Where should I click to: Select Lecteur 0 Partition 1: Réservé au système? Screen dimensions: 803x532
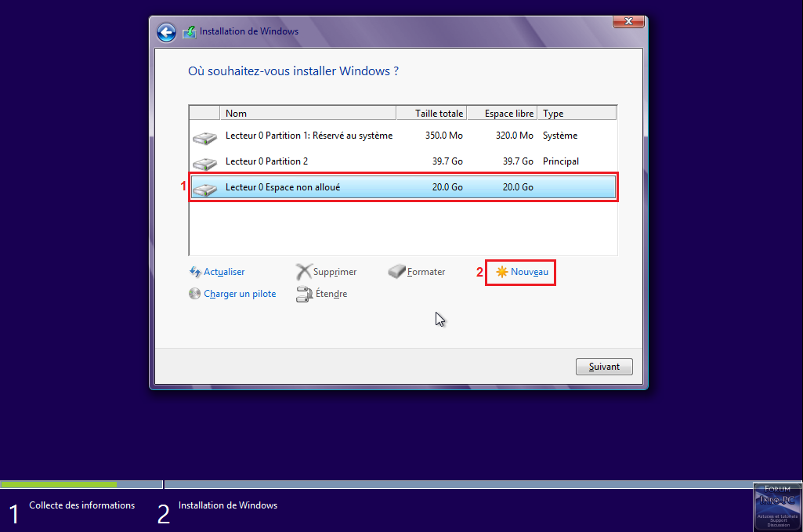tap(403, 136)
